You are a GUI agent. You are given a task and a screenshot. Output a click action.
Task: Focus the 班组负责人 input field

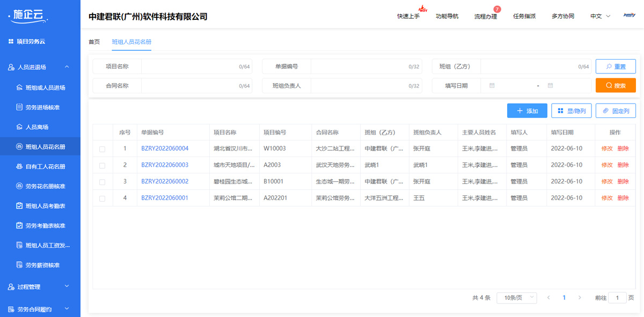366,86
